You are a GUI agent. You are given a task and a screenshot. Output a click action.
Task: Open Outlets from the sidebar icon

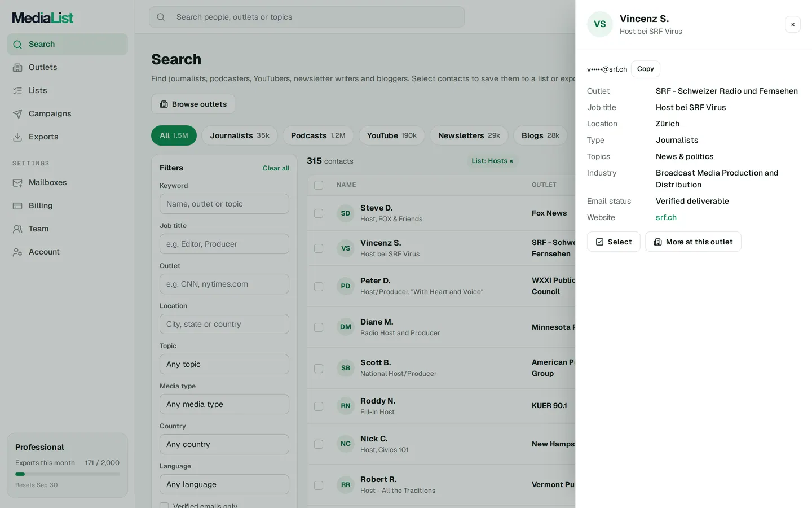pyautogui.click(x=17, y=67)
